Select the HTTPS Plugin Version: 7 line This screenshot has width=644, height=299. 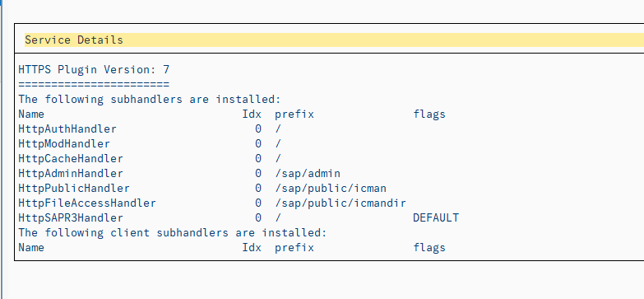94,69
